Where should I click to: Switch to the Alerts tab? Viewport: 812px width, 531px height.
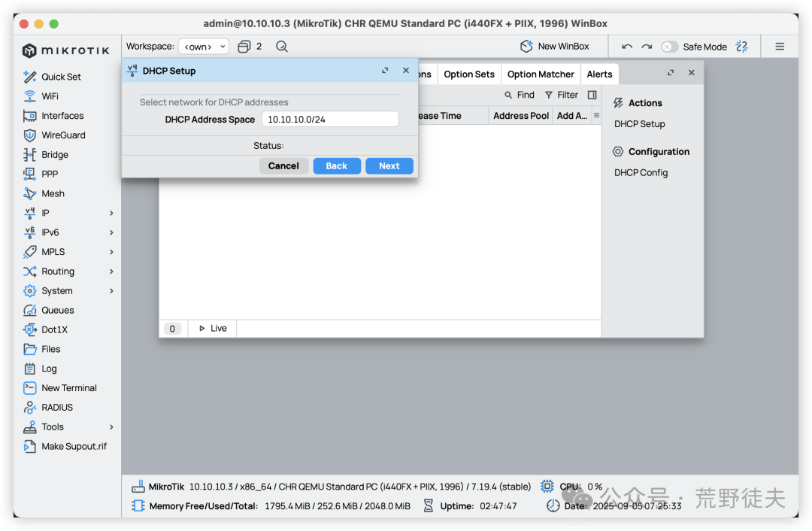point(599,74)
